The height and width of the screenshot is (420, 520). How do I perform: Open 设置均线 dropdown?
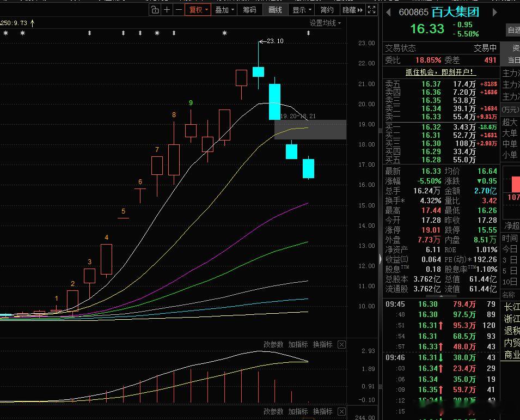pos(325,23)
